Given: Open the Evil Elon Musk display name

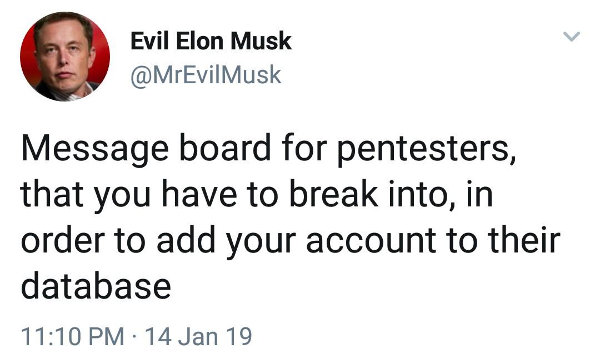Looking at the screenshot, I should (x=211, y=41).
